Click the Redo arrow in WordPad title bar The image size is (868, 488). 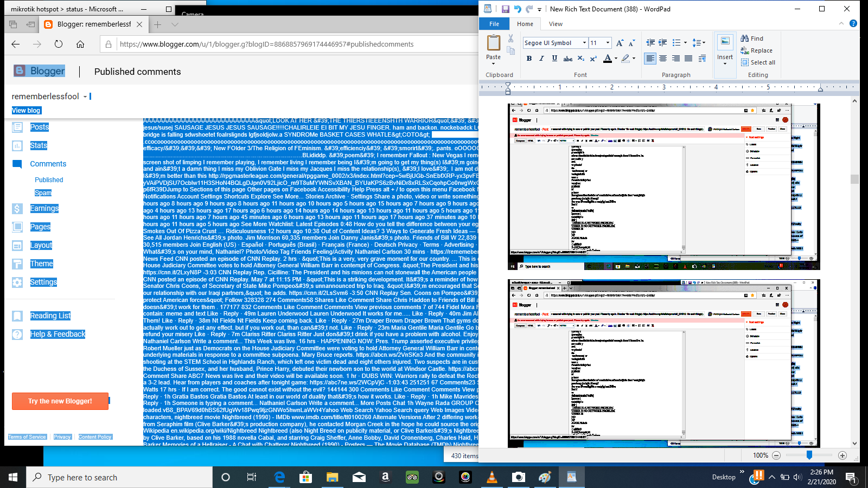[529, 9]
